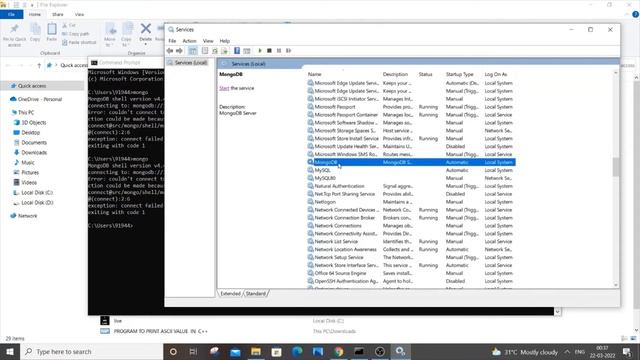Sort by the Description column header
Screen dimensions: 640x360
(395, 74)
